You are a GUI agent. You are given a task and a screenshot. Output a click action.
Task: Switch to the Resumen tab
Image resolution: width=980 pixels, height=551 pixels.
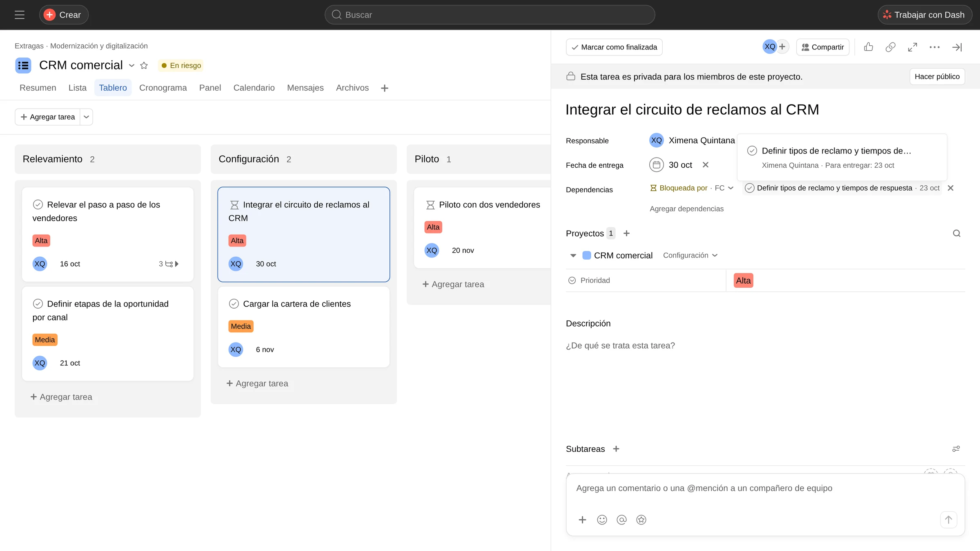38,88
